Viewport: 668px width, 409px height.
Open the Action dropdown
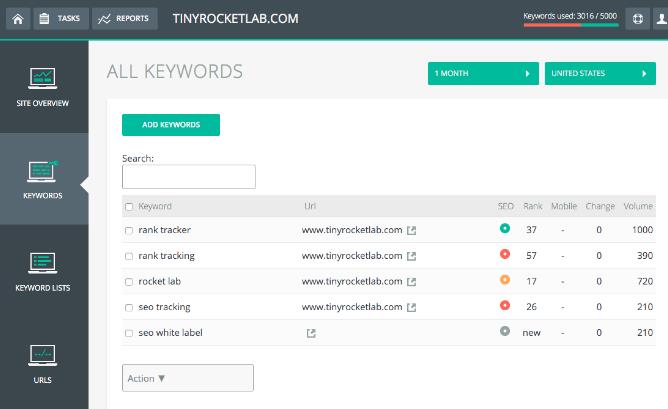pos(188,378)
